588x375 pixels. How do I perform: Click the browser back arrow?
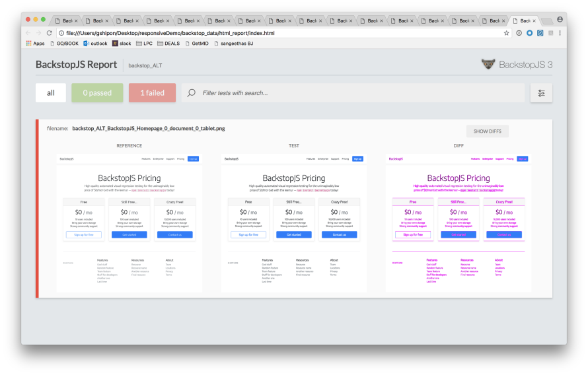tap(28, 33)
